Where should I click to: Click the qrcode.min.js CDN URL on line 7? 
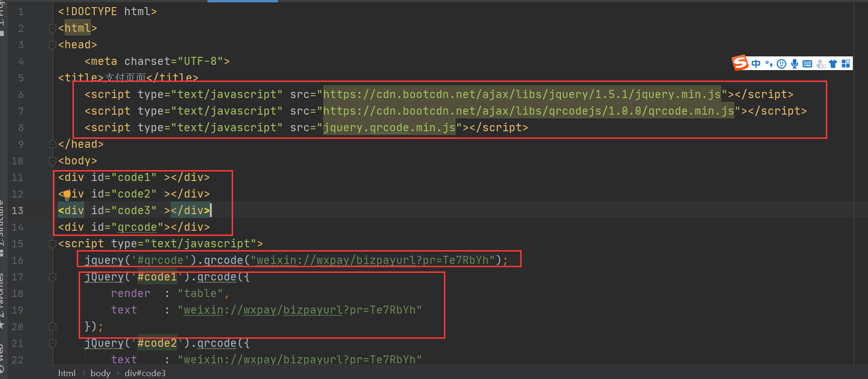(528, 111)
